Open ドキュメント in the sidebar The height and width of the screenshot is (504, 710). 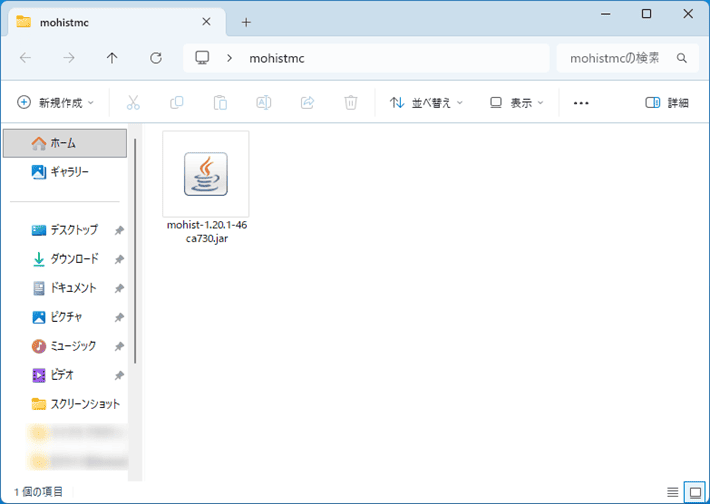click(x=65, y=288)
